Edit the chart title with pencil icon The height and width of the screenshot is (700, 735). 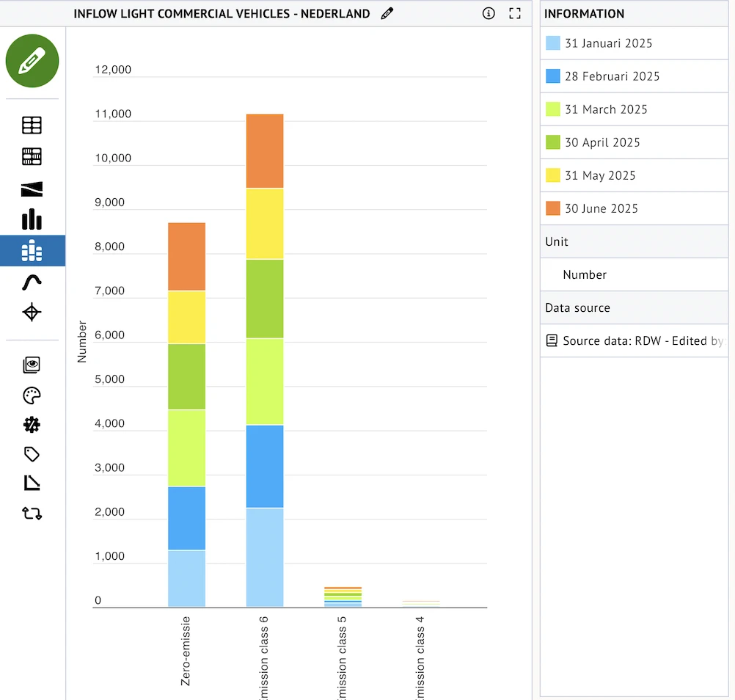click(x=387, y=14)
